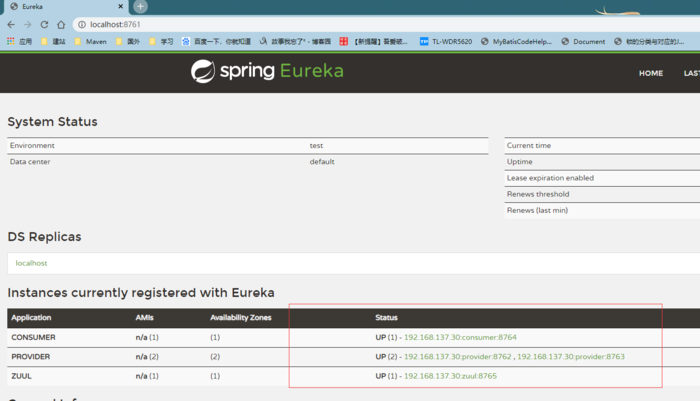Click the Renews (last min) label
Screen dimensions: 700x401
[538, 210]
